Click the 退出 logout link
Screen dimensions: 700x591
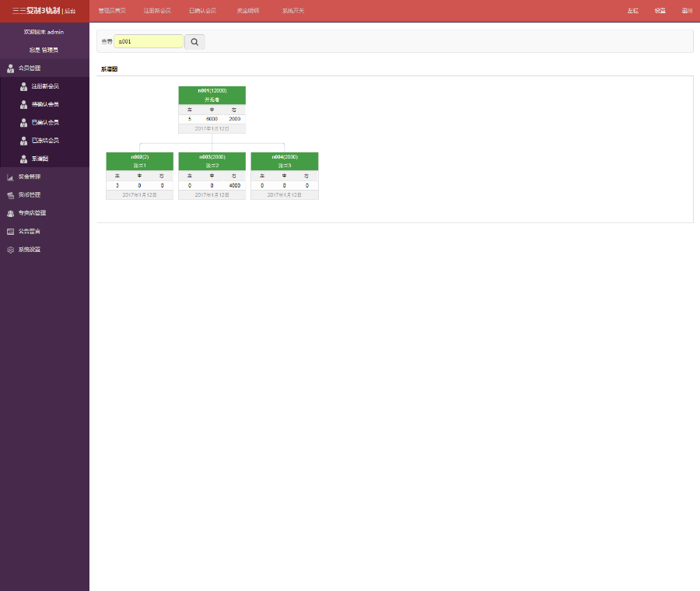coord(687,11)
